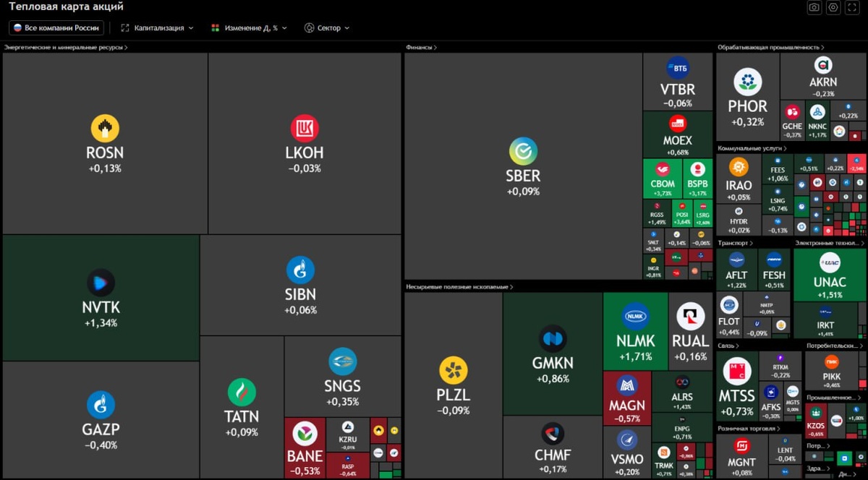The image size is (868, 480).
Task: Click the TATN Tatneft logo
Action: tap(242, 392)
